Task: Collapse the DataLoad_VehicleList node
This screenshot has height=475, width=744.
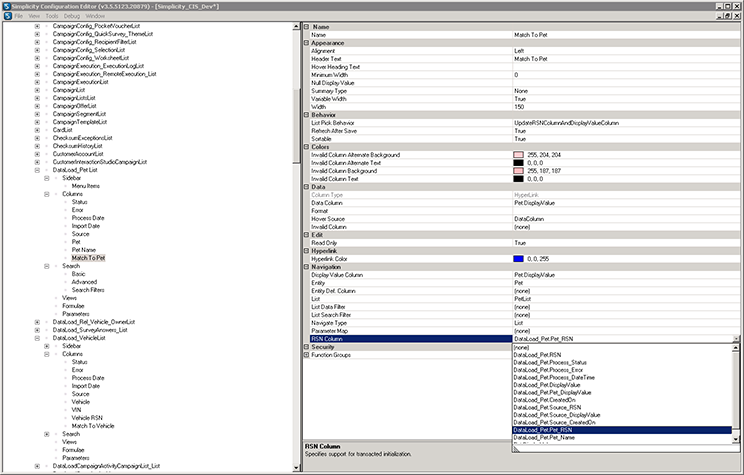Action: point(37,338)
